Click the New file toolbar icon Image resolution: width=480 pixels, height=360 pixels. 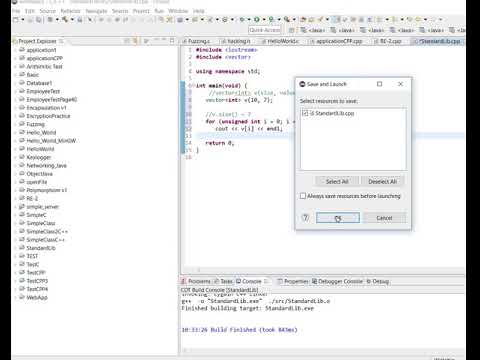pyautogui.click(x=16, y=20)
